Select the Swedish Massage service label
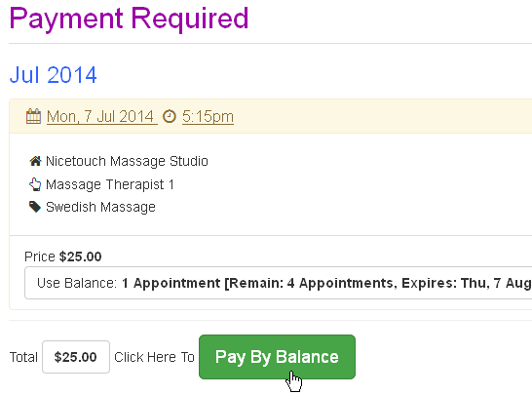The image size is (532, 395). [x=100, y=207]
